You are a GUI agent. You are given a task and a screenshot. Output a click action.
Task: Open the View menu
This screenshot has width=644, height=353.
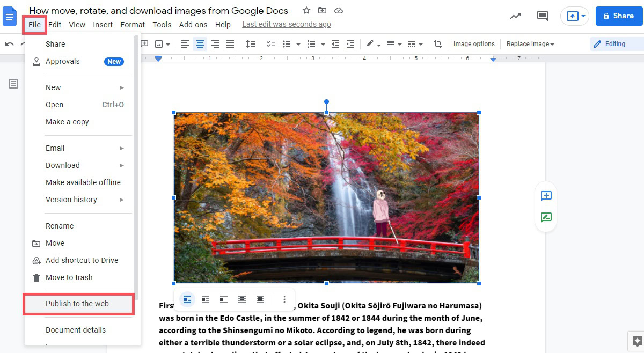[77, 25]
